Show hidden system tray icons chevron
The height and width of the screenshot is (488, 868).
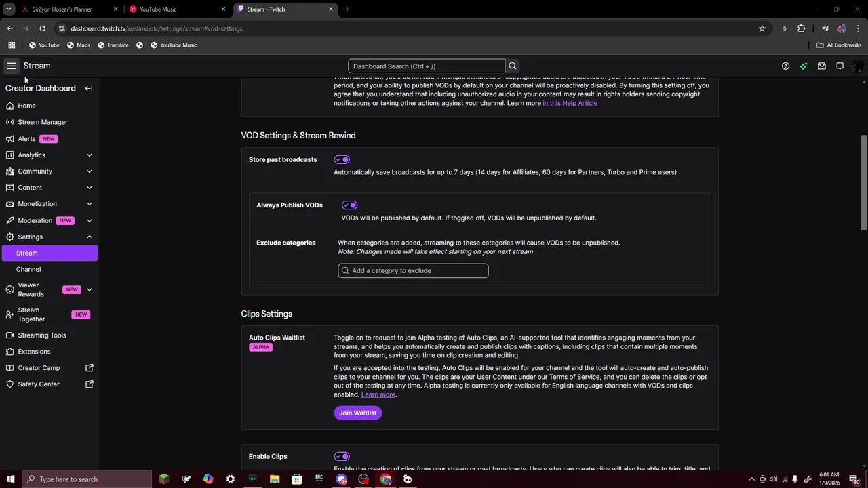[x=751, y=479]
